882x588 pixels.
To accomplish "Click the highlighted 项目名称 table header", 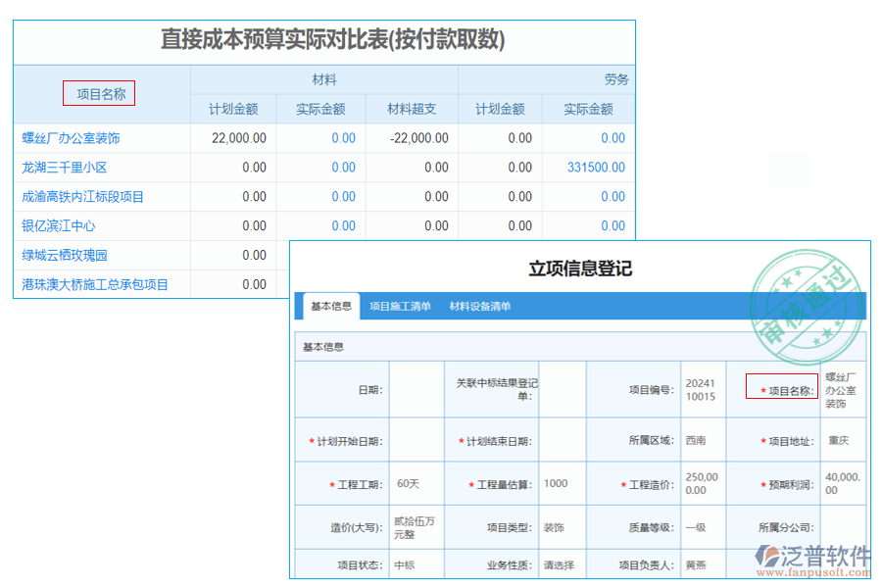I will point(100,92).
